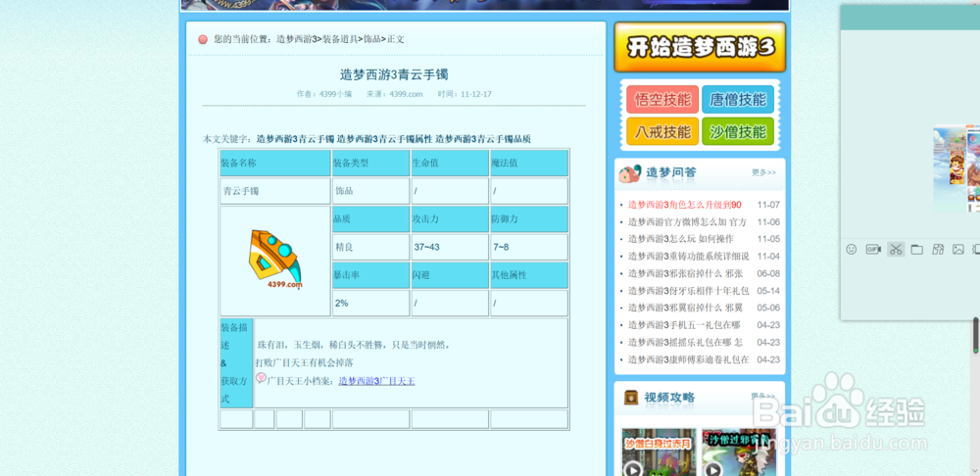The height and width of the screenshot is (476, 980).
Task: Click the 其他属性 header cell
Action: [529, 275]
